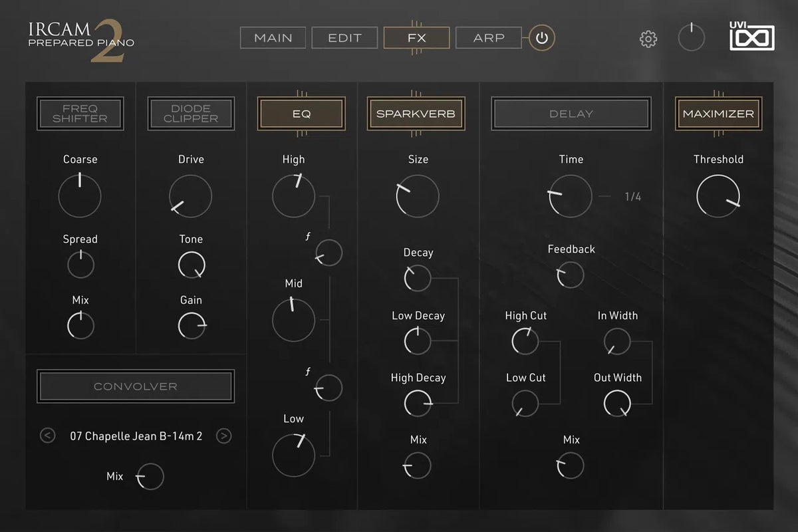This screenshot has width=798, height=532.
Task: Click the Drive knob in Diode Clipper
Action: tap(191, 196)
